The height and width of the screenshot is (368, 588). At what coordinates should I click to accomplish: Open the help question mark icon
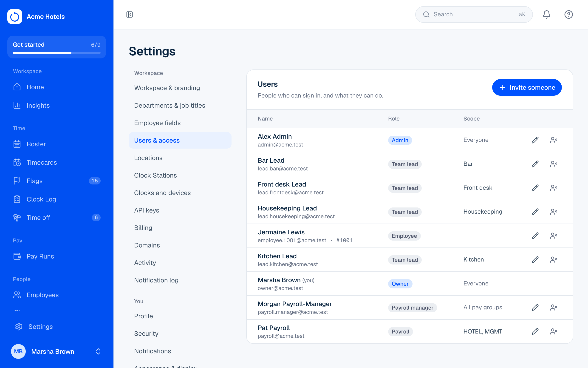click(568, 14)
